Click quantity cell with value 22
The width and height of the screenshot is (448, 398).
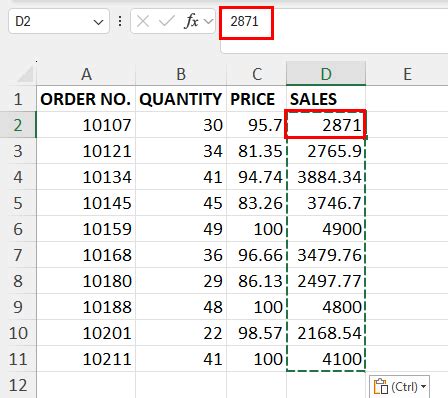click(x=181, y=333)
